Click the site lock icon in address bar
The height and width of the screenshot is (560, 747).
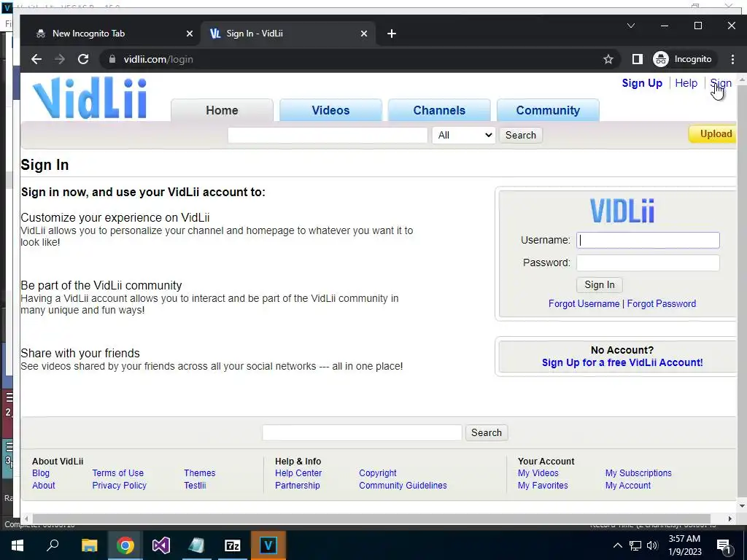(x=112, y=59)
